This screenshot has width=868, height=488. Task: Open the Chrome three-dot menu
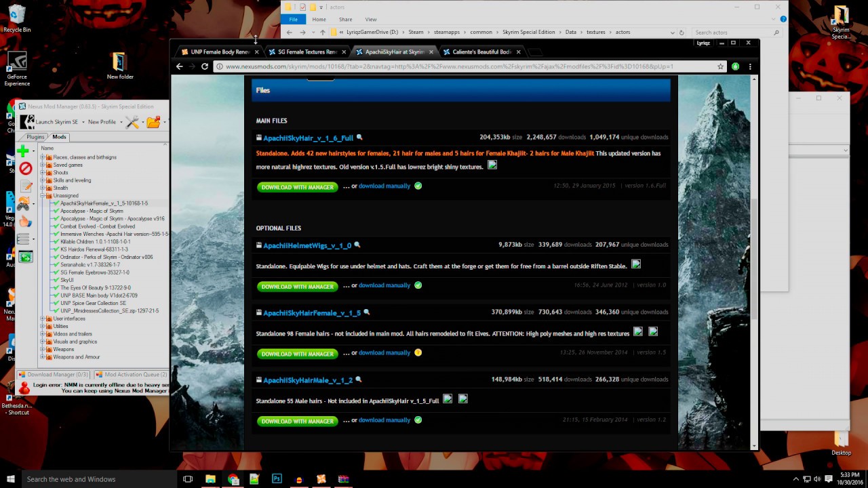click(750, 66)
